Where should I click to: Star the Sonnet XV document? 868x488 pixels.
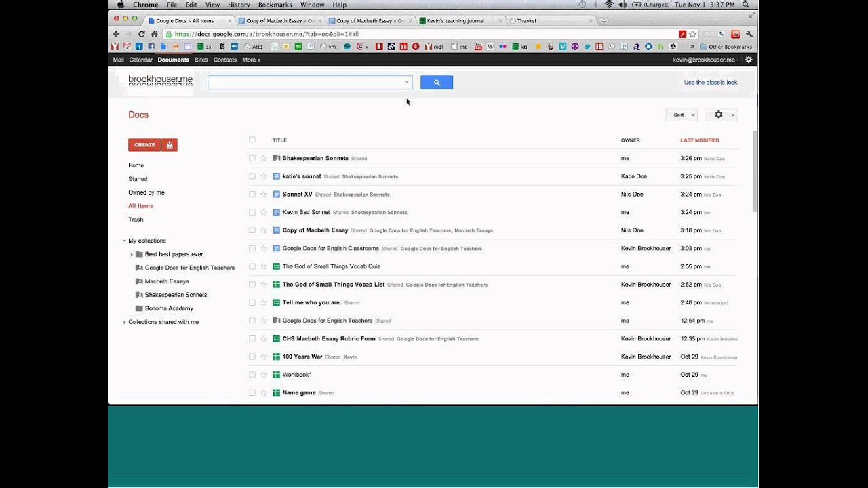point(264,194)
